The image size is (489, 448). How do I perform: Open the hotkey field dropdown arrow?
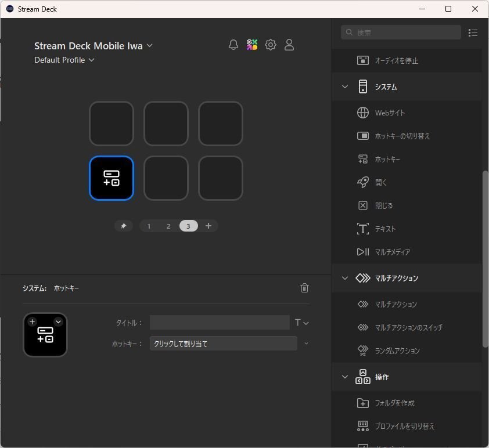click(x=306, y=344)
